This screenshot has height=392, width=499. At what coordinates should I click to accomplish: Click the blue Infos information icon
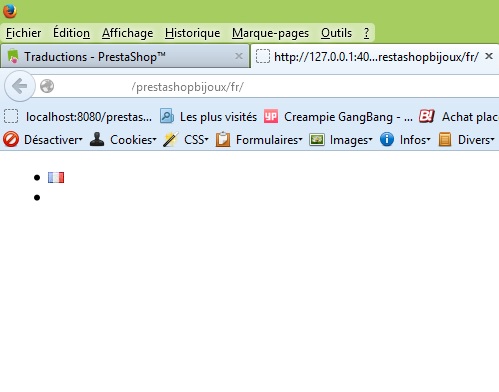pyautogui.click(x=387, y=139)
